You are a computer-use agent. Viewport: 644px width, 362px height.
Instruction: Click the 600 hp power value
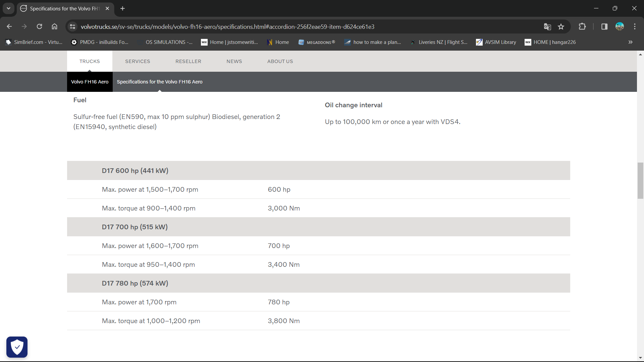pyautogui.click(x=279, y=189)
